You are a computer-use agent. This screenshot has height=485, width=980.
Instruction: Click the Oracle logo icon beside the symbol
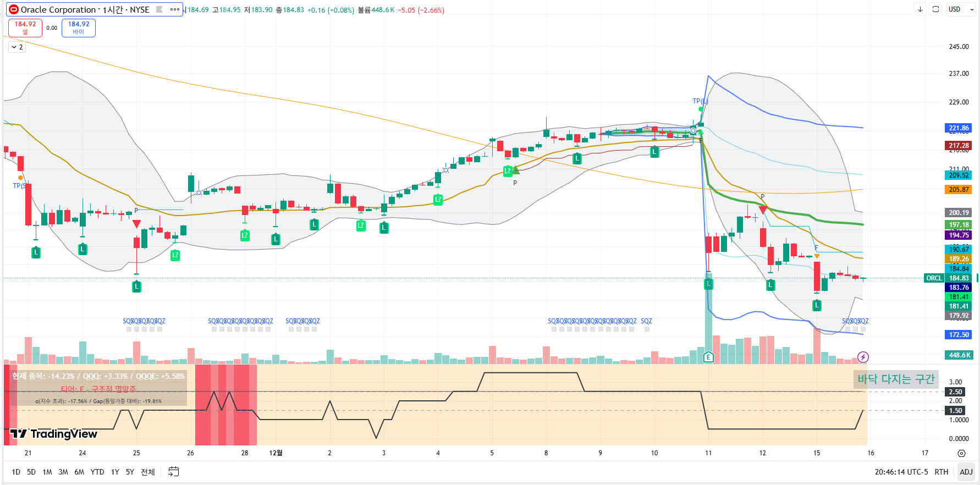point(14,9)
